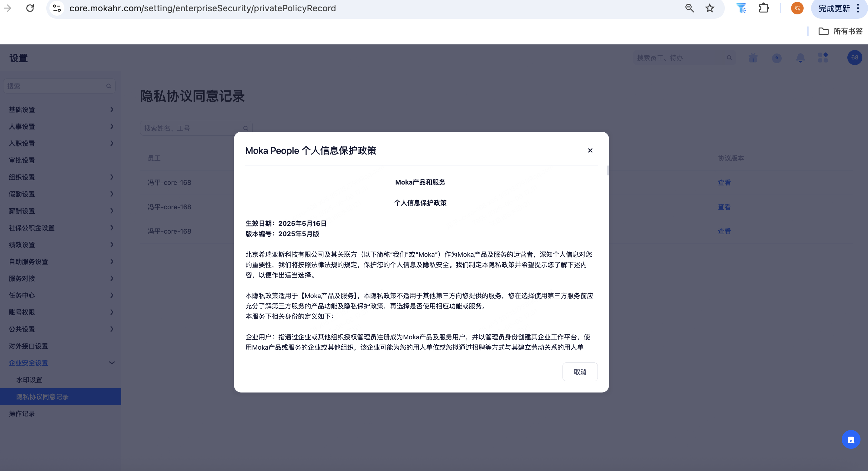
Task: Click the browser forward arrow
Action: (8, 8)
